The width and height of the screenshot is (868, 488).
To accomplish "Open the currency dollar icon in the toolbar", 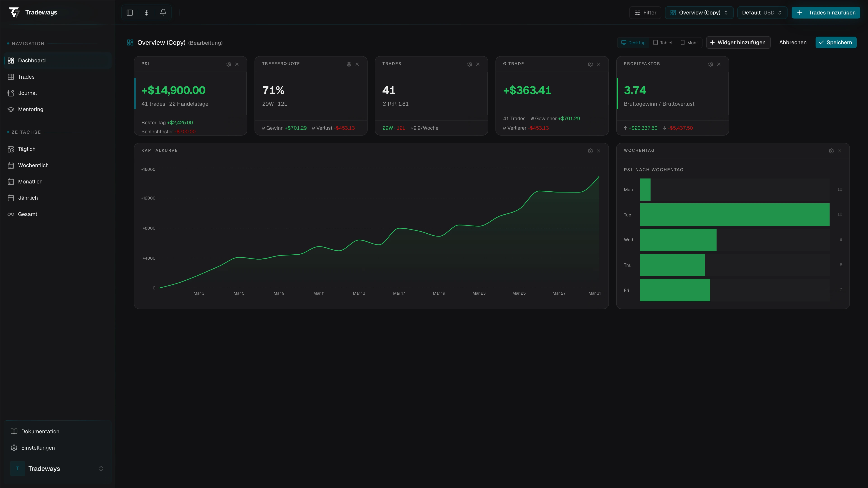I will (x=146, y=12).
